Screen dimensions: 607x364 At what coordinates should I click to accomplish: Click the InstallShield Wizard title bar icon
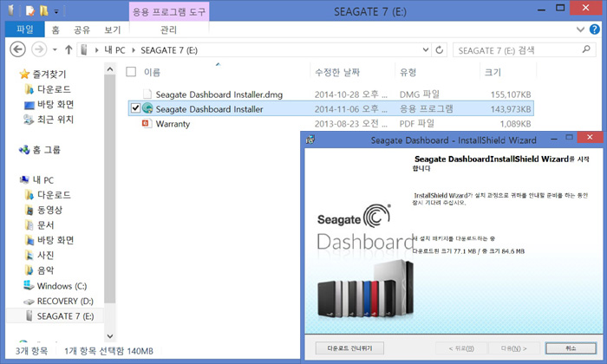tap(310, 140)
